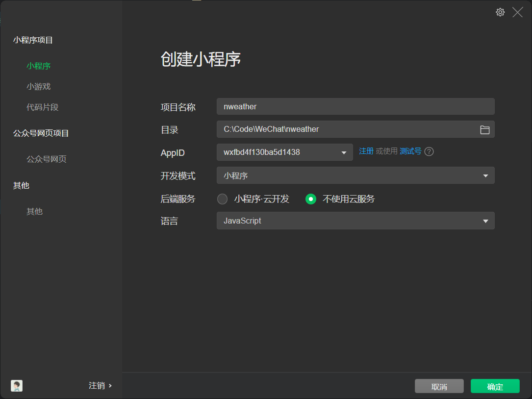
Task: Expand the AppID dropdown
Action: point(285,152)
